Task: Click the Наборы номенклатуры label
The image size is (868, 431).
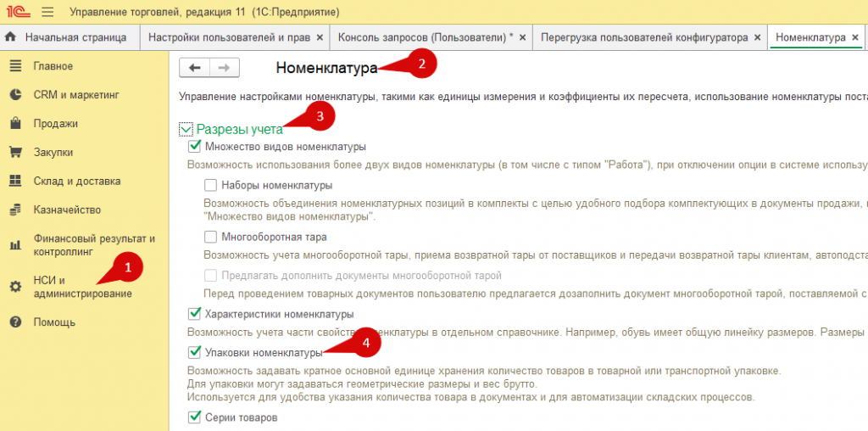Action: (277, 184)
